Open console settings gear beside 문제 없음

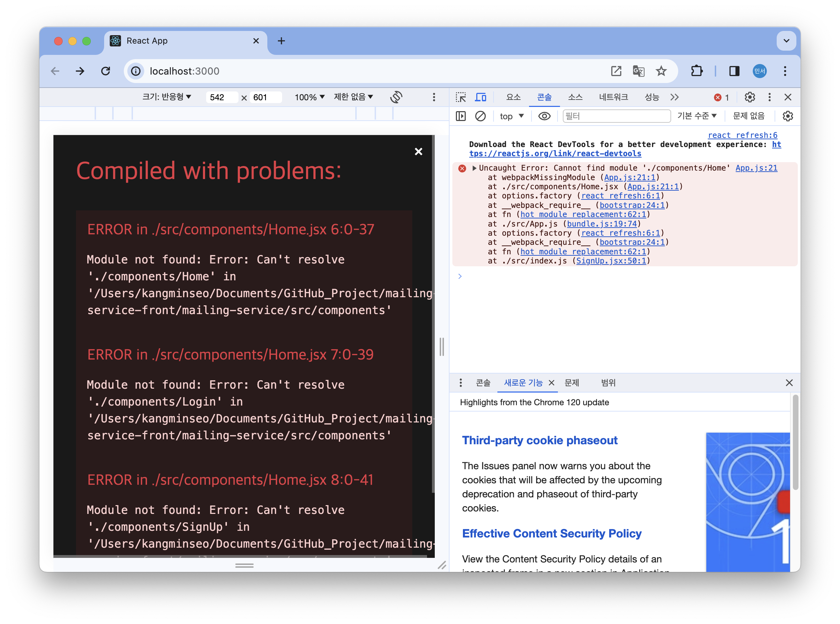(788, 116)
